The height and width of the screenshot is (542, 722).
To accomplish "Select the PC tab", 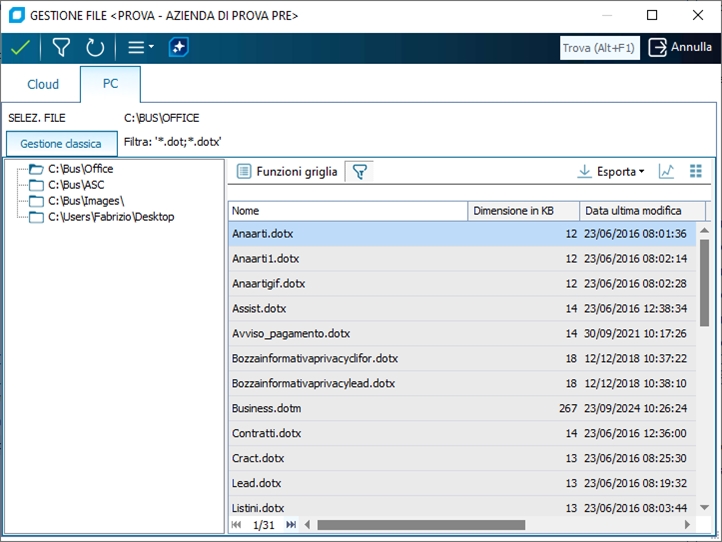I will (110, 84).
